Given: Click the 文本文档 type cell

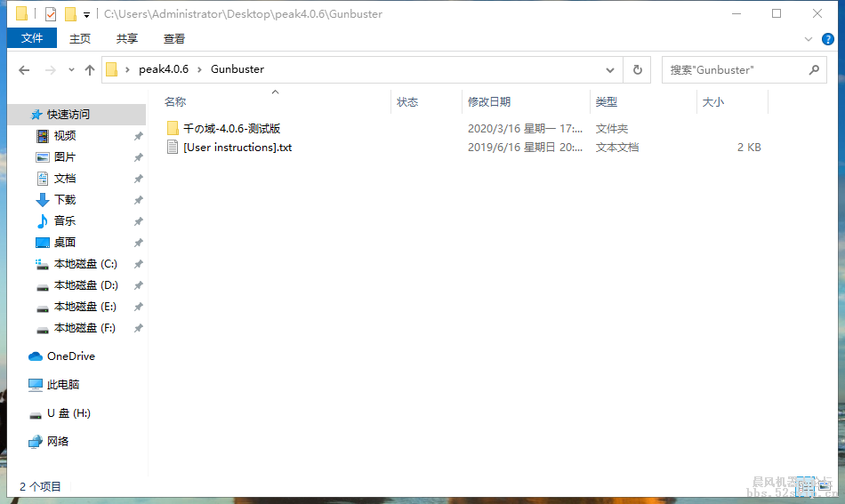Looking at the screenshot, I should click(x=617, y=147).
